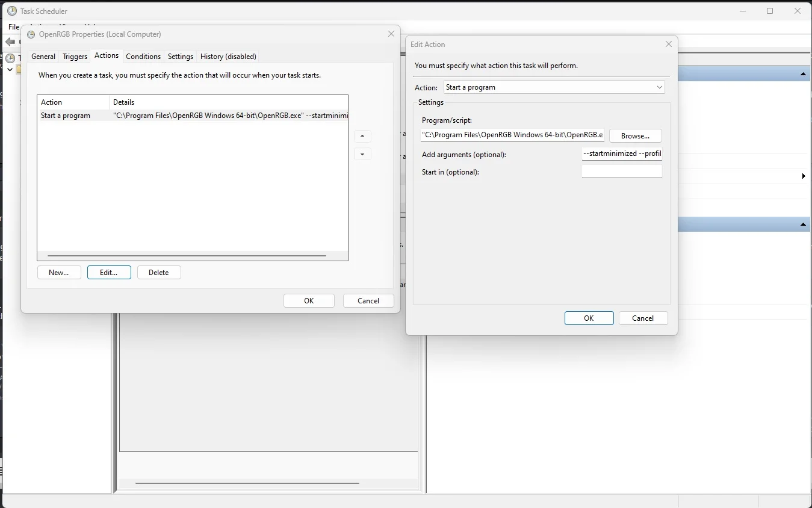
Task: Move action down with the down arrow button
Action: point(362,154)
